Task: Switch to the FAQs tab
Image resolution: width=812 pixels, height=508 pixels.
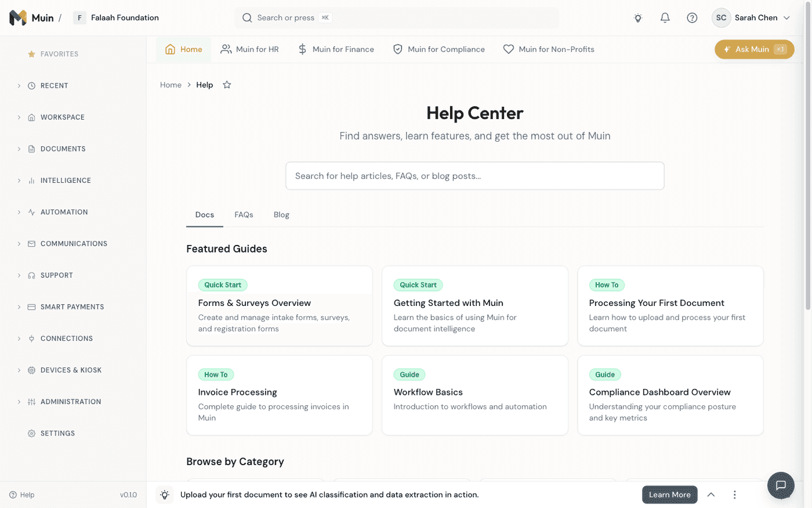Action: coord(244,214)
